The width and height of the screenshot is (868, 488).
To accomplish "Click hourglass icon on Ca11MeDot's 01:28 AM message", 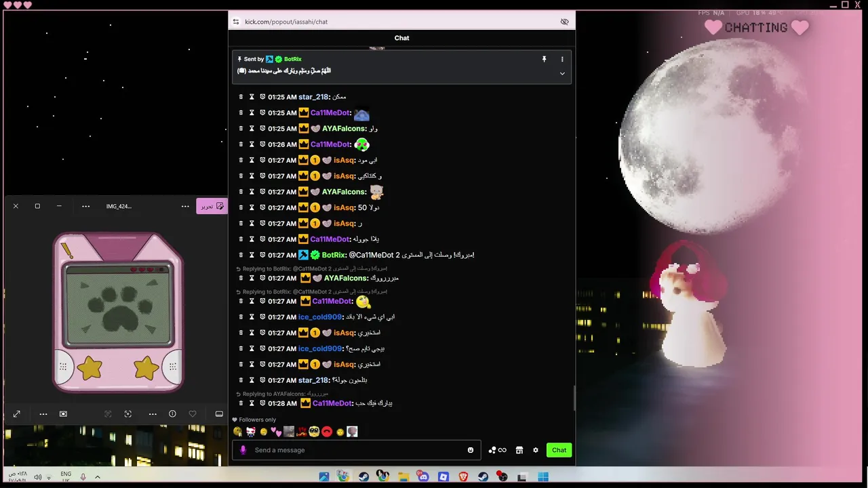I will click(x=252, y=403).
